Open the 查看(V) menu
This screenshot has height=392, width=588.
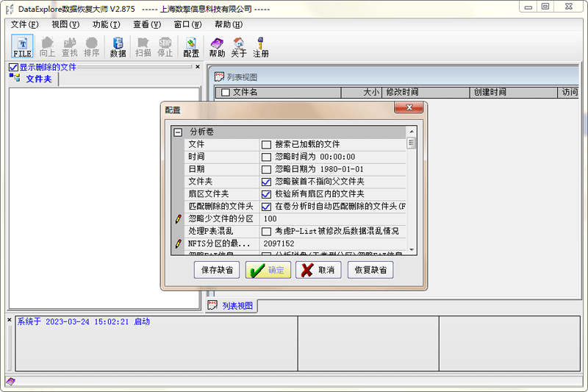click(147, 25)
